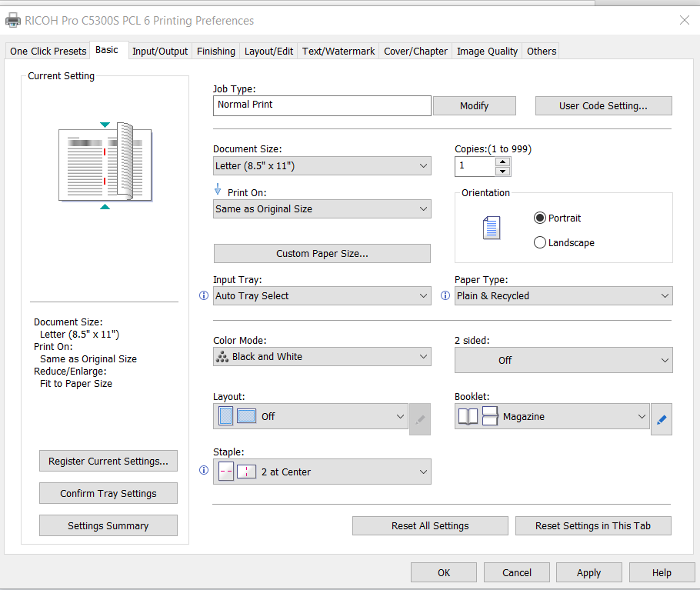Viewport: 700px width, 590px height.
Task: Open the 2 sided dropdown
Action: (563, 360)
